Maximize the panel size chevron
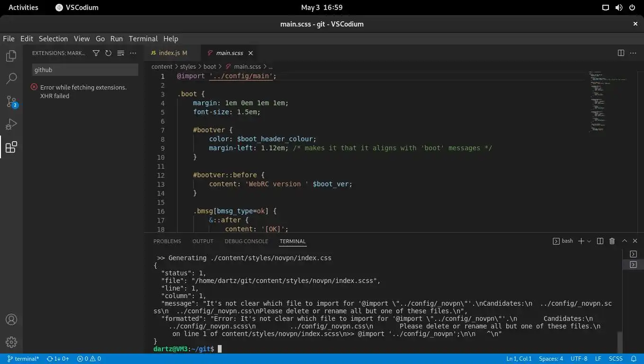The height and width of the screenshot is (364, 644). click(x=624, y=241)
